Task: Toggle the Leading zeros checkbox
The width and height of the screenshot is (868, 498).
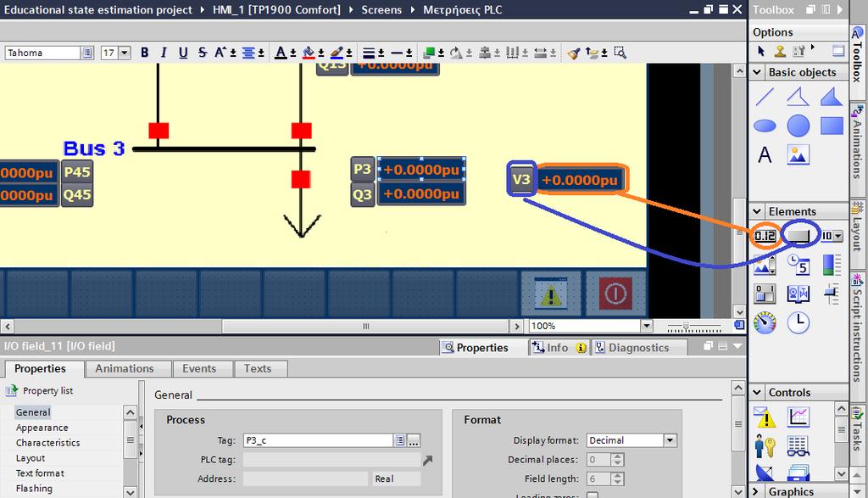Action: 593,495
